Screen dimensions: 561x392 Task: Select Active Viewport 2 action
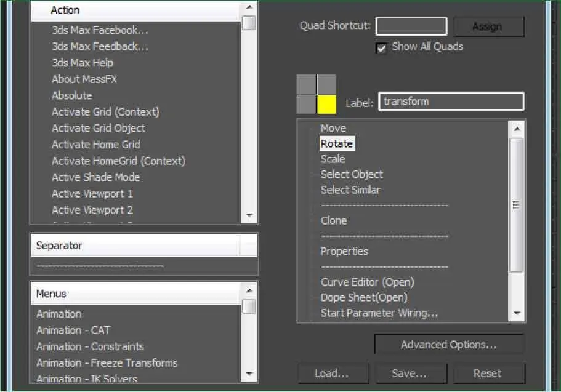tap(92, 210)
